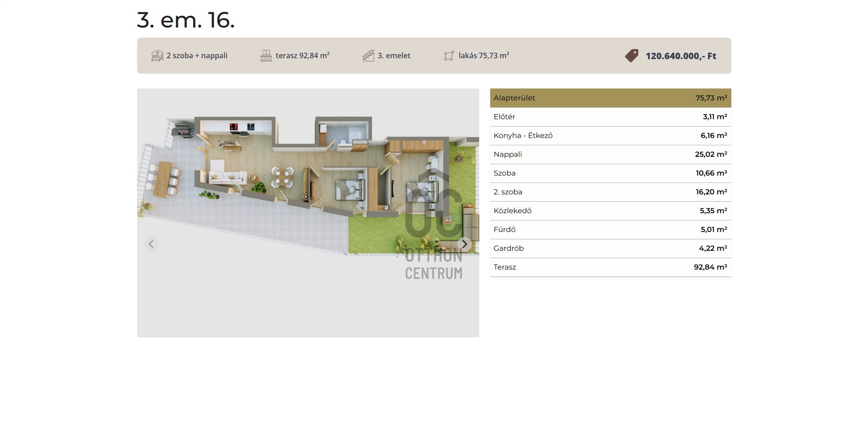Click the '3. em. 16.' heading

(186, 20)
